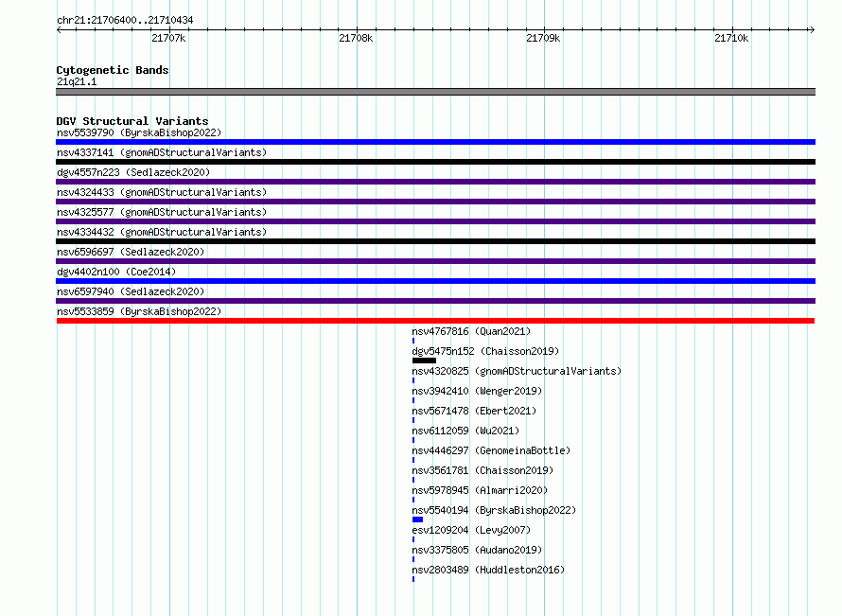Open dgv4557n223 (Sedlazeck2020) variant label
This screenshot has width=842, height=616.
[133, 172]
